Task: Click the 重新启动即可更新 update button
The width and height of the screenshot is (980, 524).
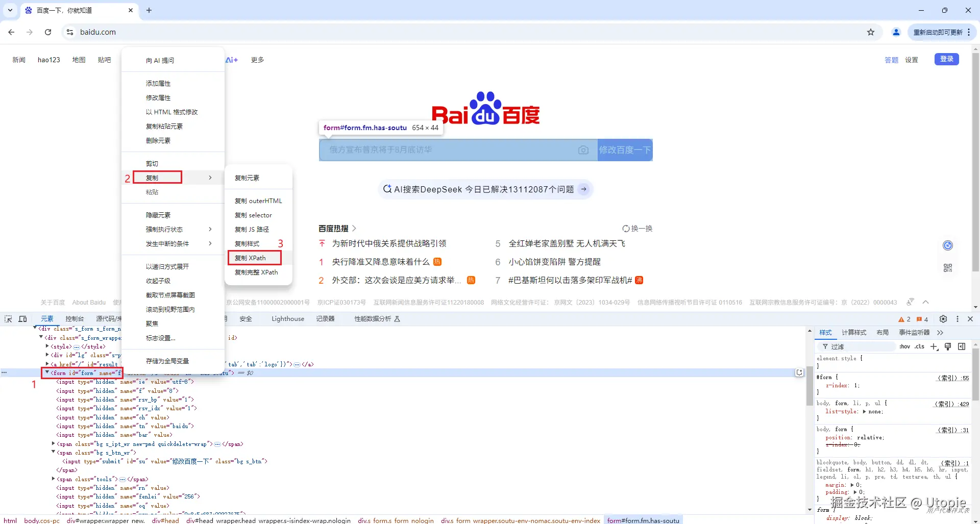Action: pos(938,32)
